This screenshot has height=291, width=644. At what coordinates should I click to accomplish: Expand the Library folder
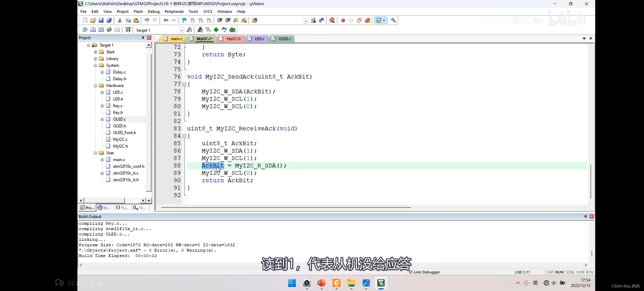pyautogui.click(x=95, y=58)
